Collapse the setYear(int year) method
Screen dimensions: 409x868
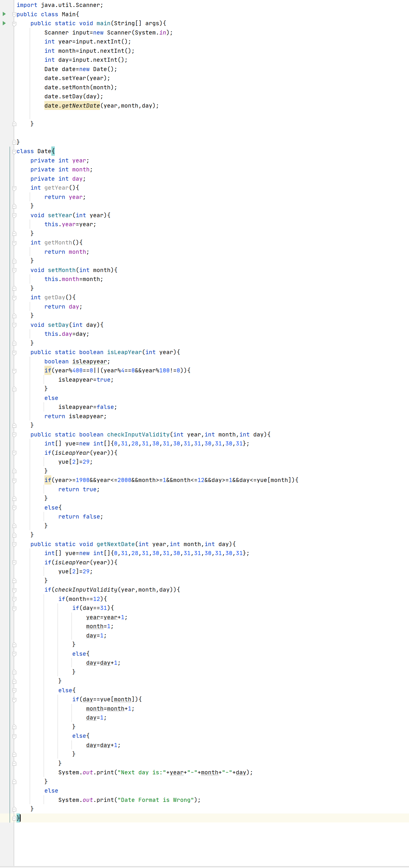(14, 215)
